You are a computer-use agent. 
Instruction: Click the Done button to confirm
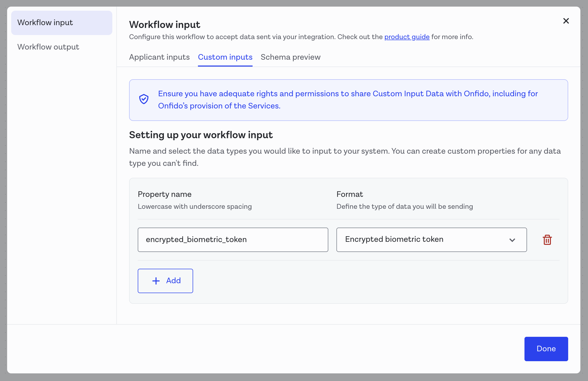(546, 349)
